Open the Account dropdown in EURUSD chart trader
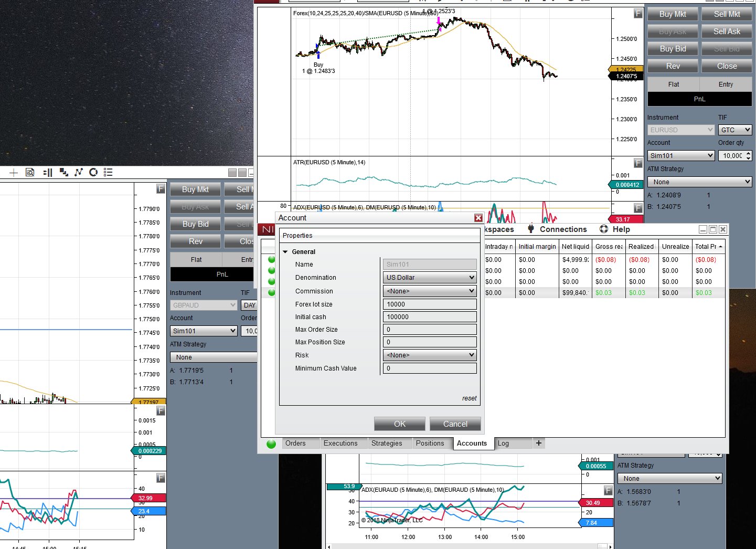This screenshot has height=549, width=756. click(x=681, y=156)
